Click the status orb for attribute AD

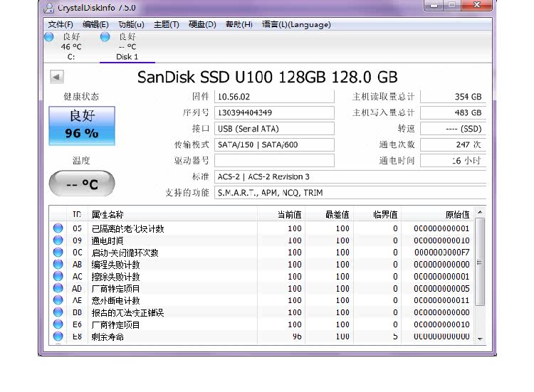coord(58,288)
